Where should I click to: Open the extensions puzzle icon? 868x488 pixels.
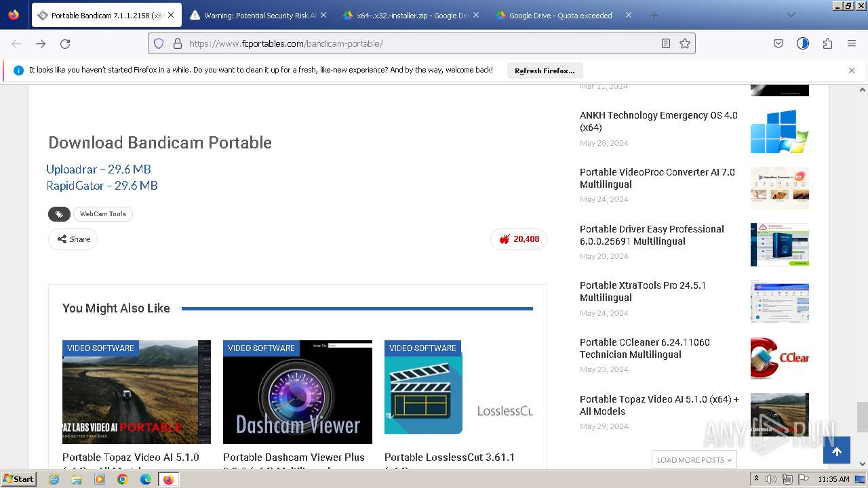click(x=827, y=43)
